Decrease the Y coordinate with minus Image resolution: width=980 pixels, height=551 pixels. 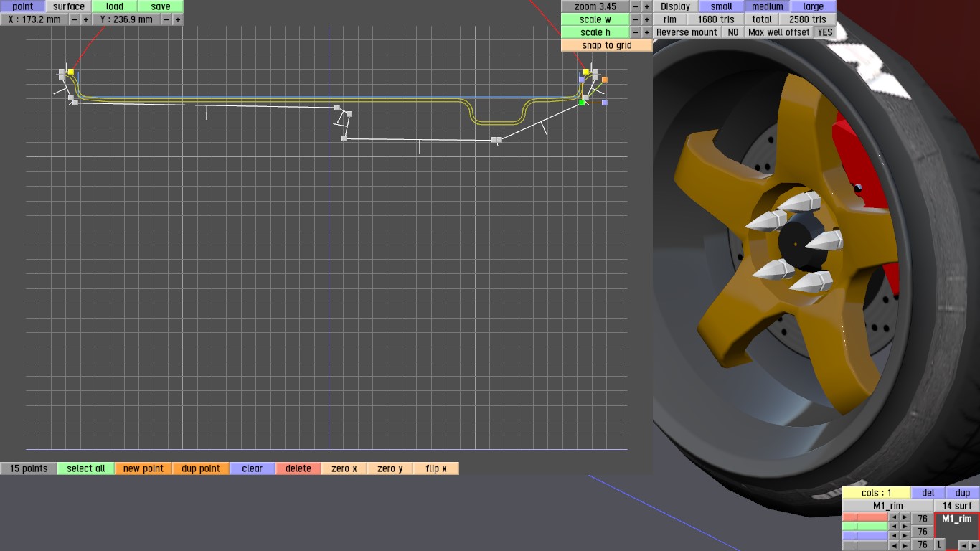[166, 19]
